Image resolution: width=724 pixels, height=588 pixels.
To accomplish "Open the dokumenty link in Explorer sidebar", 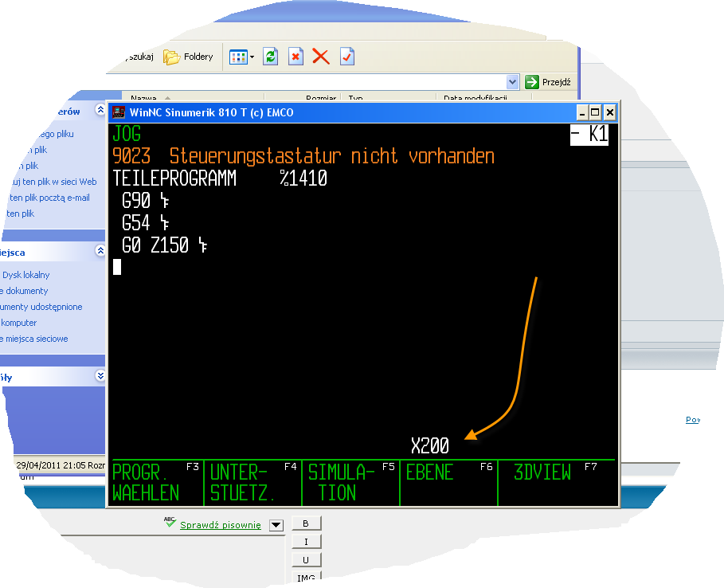I will click(x=24, y=291).
